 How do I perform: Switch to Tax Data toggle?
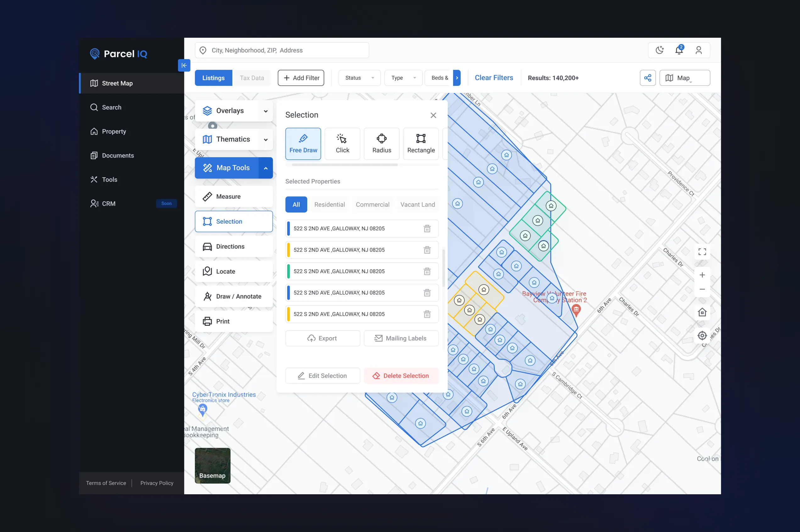tap(252, 78)
